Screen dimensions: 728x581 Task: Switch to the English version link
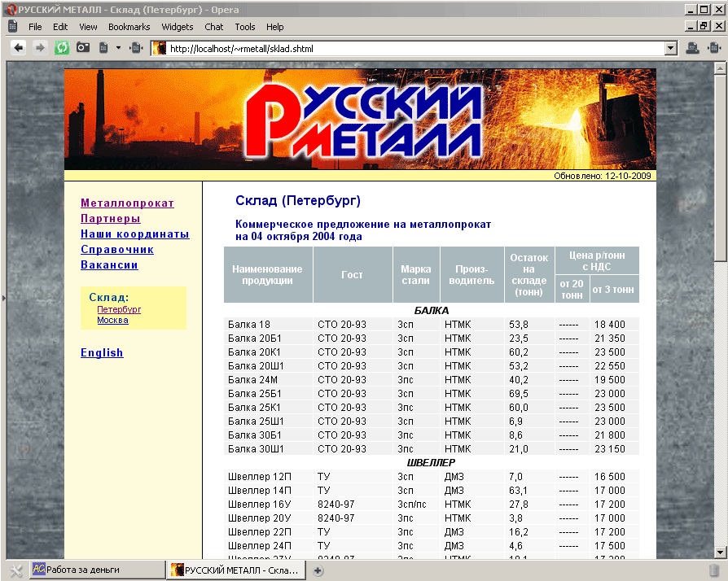tap(102, 352)
